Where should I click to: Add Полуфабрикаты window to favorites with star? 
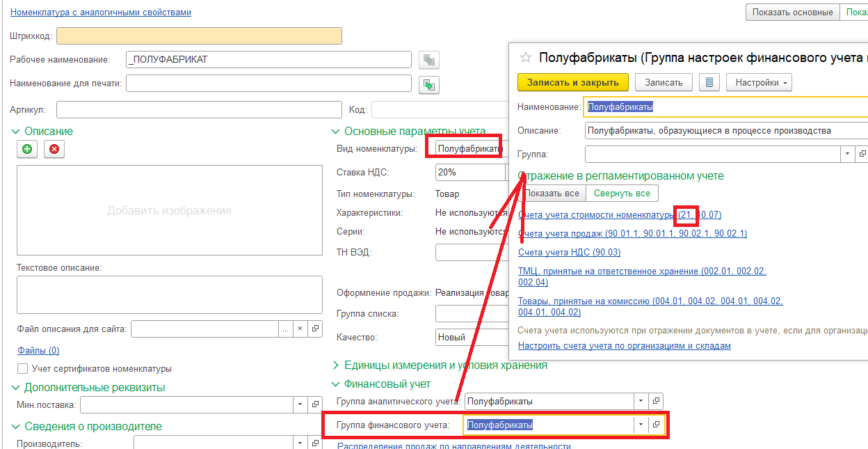pyautogui.click(x=526, y=57)
